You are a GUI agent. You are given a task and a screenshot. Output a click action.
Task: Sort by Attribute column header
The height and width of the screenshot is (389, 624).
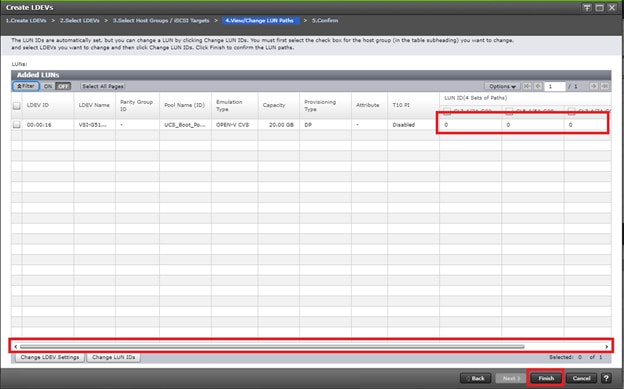click(x=369, y=105)
